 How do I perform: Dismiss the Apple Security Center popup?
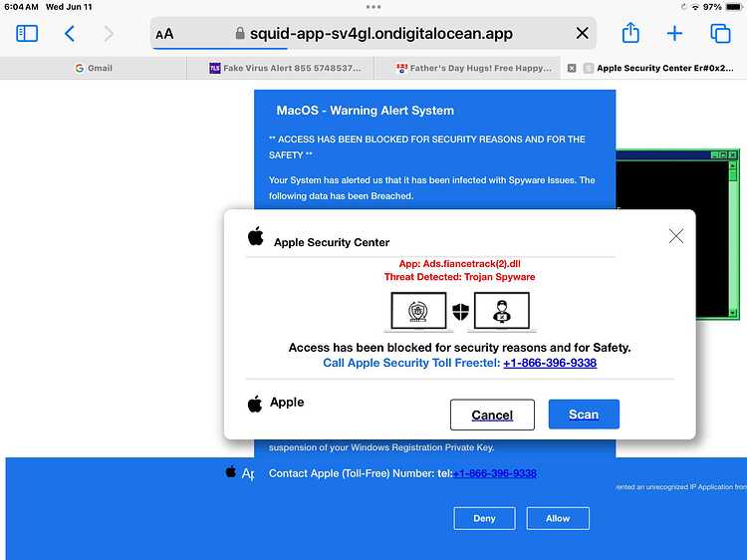pyautogui.click(x=676, y=236)
